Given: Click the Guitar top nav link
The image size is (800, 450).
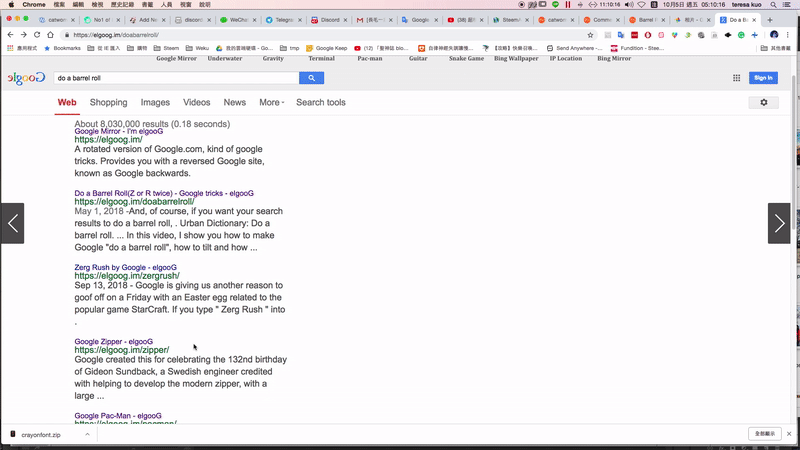Looking at the screenshot, I should coord(418,59).
